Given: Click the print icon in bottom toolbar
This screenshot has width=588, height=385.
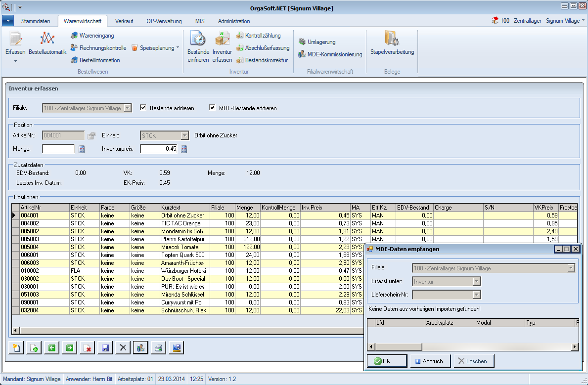Looking at the screenshot, I should 158,348.
